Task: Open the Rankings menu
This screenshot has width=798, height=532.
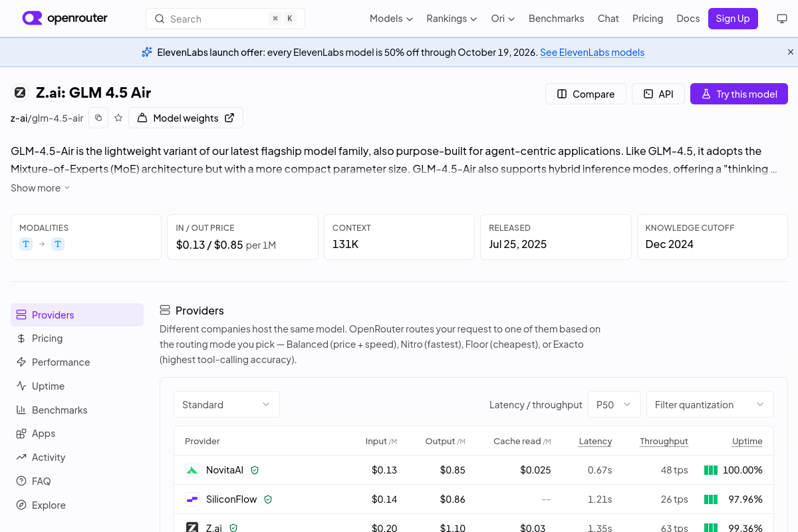Action: (x=452, y=19)
